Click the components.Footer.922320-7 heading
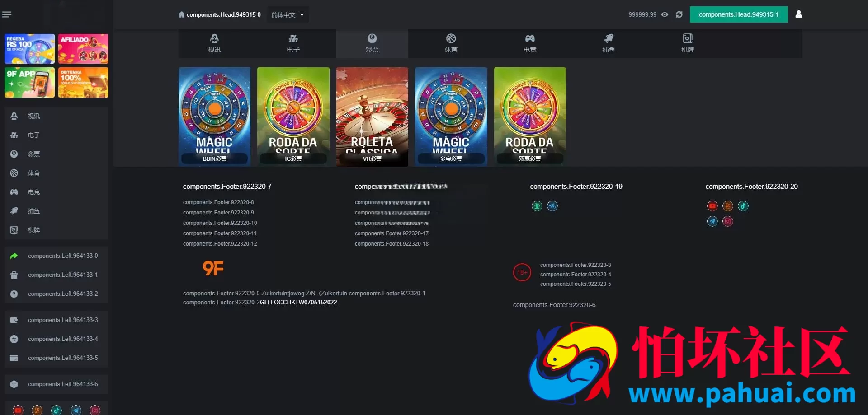The width and height of the screenshot is (868, 415). pyautogui.click(x=227, y=187)
